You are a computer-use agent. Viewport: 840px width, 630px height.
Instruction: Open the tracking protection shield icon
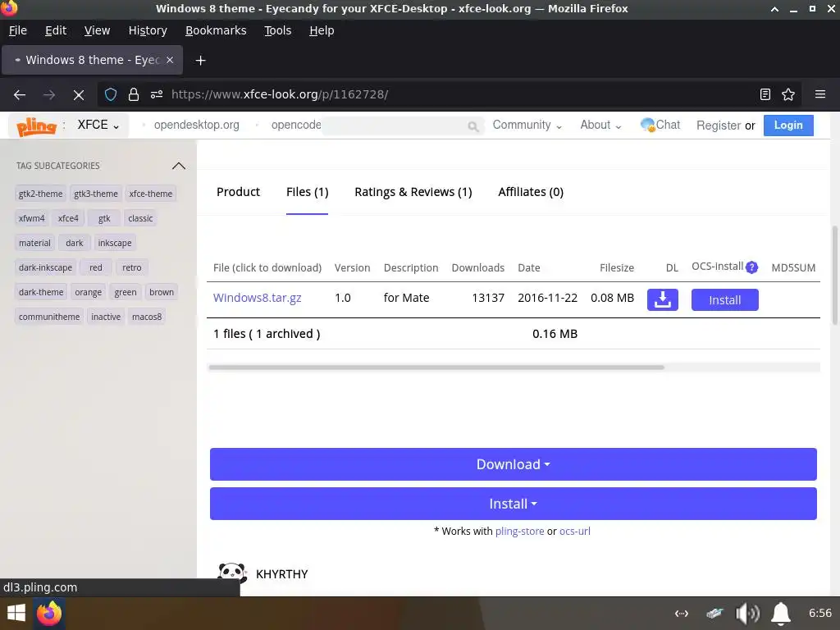click(111, 94)
